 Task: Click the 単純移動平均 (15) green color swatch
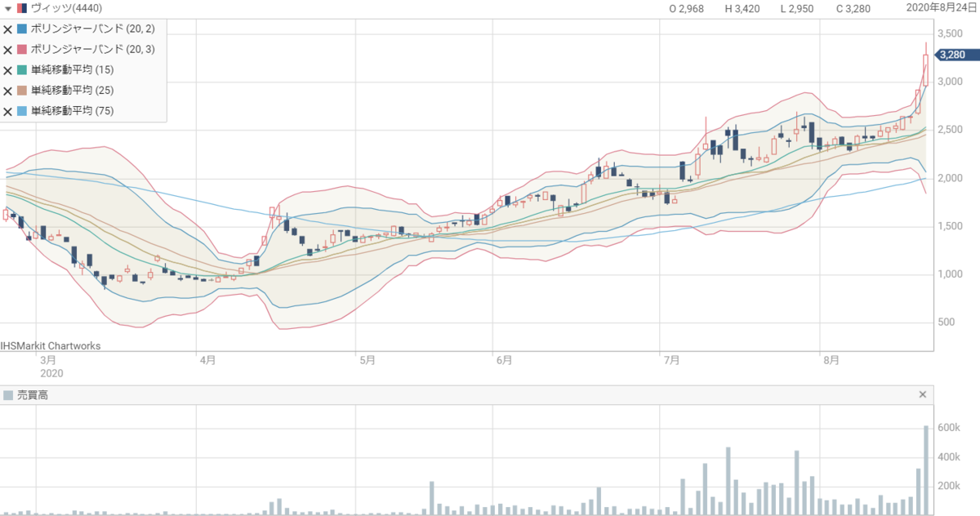pos(22,70)
